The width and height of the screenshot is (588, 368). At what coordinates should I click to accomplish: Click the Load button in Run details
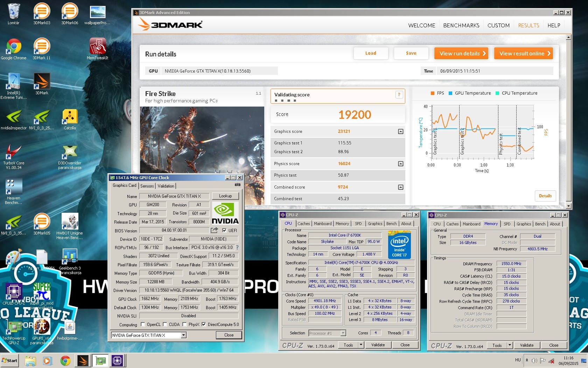click(x=371, y=53)
